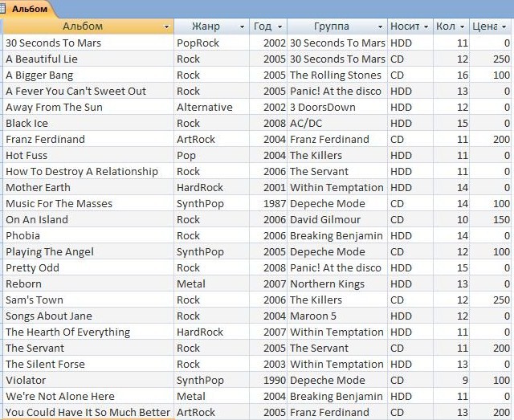Click the album cell 'Reborn'
This screenshot has height=420, width=514.
[x=88, y=284]
